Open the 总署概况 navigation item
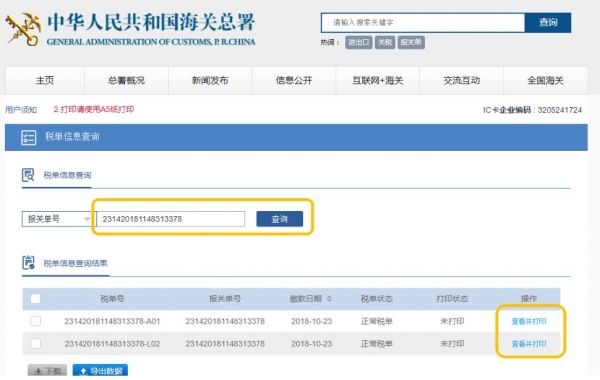The width and height of the screenshot is (600, 380). pos(126,80)
